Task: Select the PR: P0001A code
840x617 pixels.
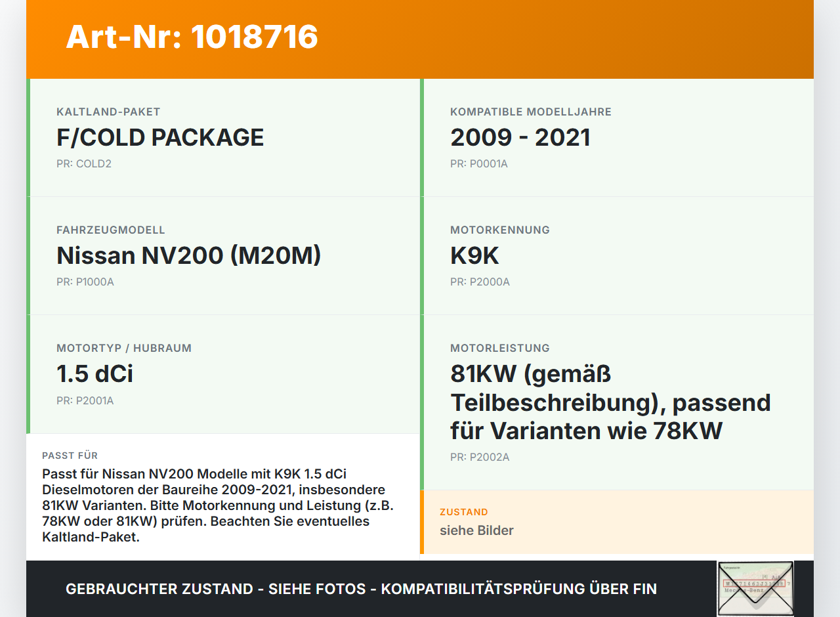Action: pos(479,163)
